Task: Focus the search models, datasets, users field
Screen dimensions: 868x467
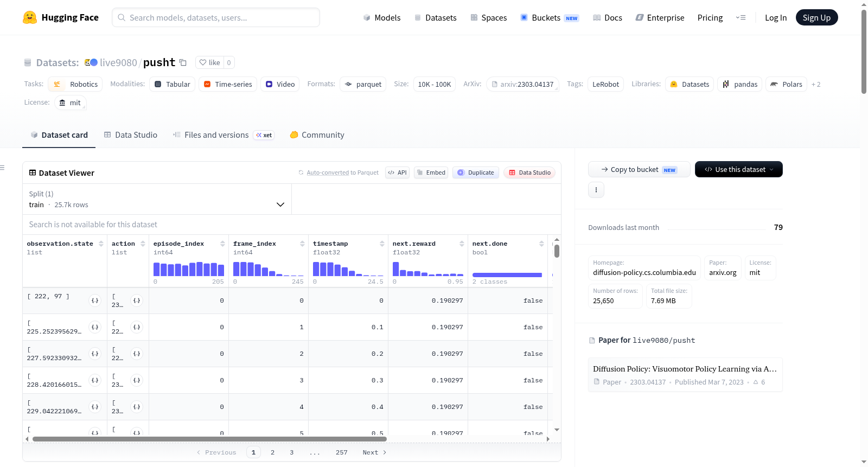Action: tap(216, 17)
